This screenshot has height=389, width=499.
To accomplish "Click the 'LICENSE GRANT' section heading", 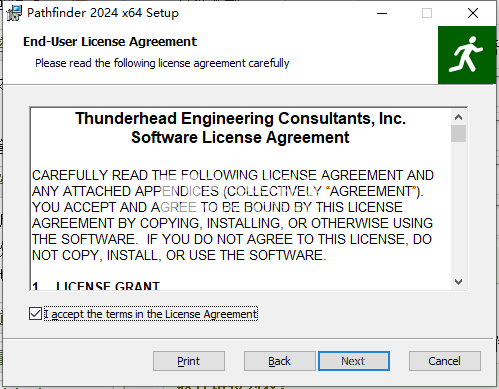I will [x=108, y=286].
